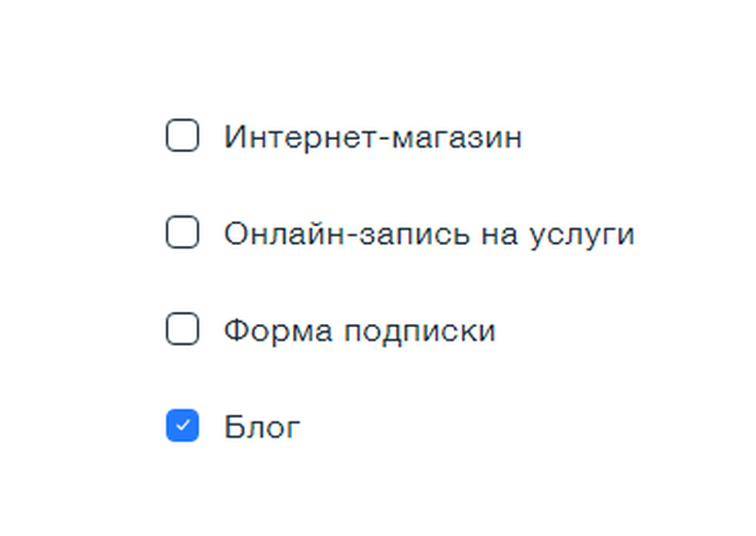This screenshot has height=536, width=756.
Task: Choose the online service booking option text
Action: click(428, 233)
